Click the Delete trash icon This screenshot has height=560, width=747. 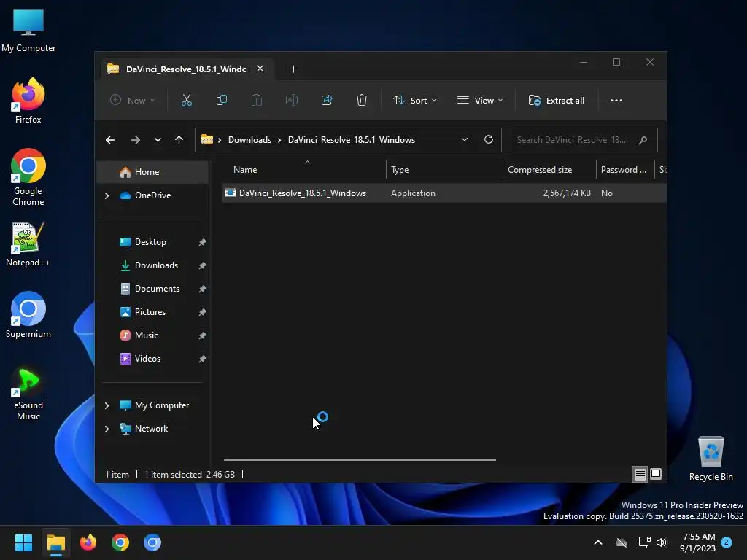click(x=362, y=100)
